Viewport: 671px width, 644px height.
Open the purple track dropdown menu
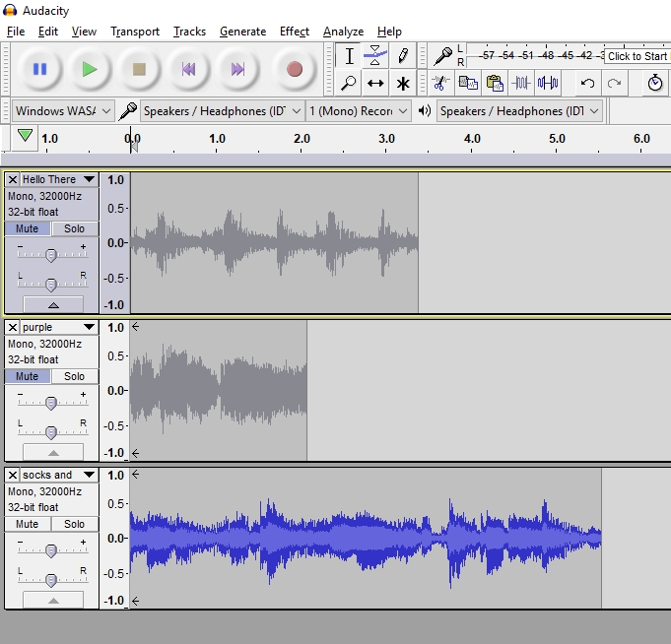click(89, 328)
